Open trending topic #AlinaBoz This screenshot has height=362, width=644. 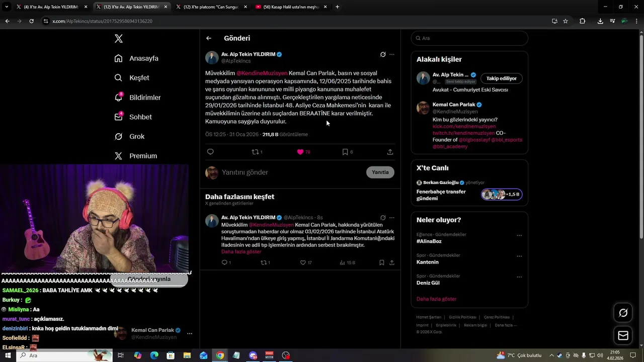(429, 241)
